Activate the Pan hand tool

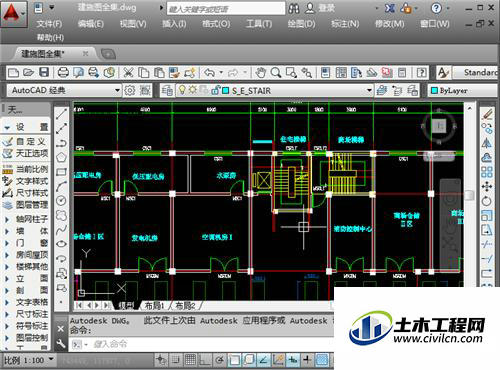coord(260,72)
